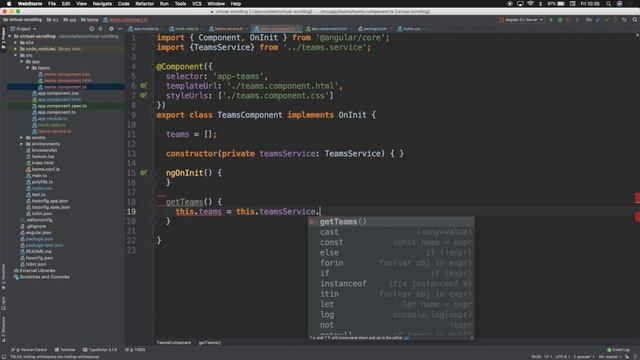The image size is (640, 360).
Task: Expand the environments folder
Action: (22, 144)
